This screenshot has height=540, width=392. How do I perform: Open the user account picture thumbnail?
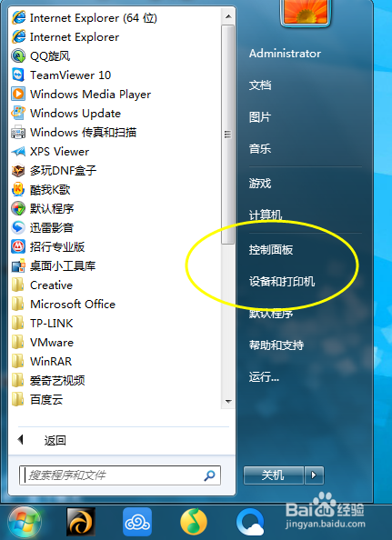pyautogui.click(x=306, y=12)
